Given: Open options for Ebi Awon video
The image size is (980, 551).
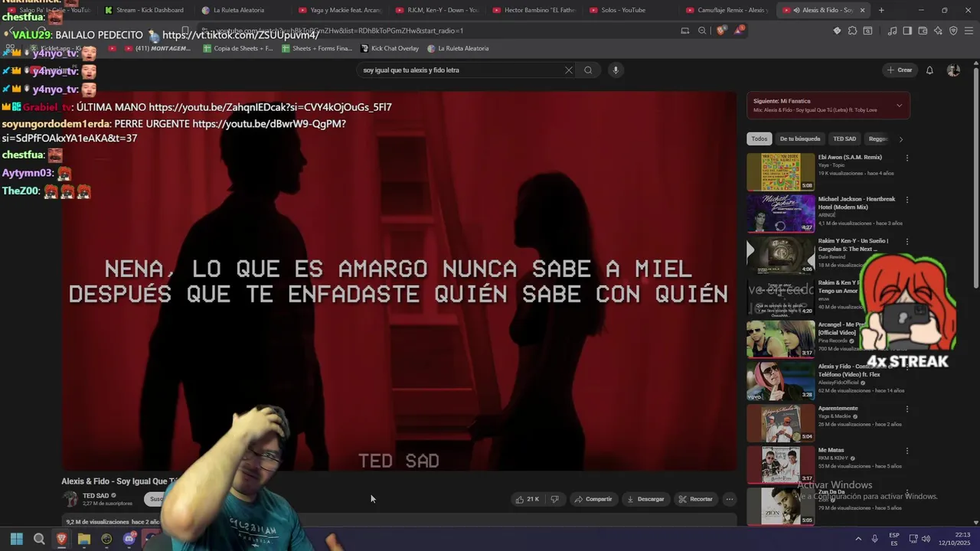Looking at the screenshot, I should (907, 158).
